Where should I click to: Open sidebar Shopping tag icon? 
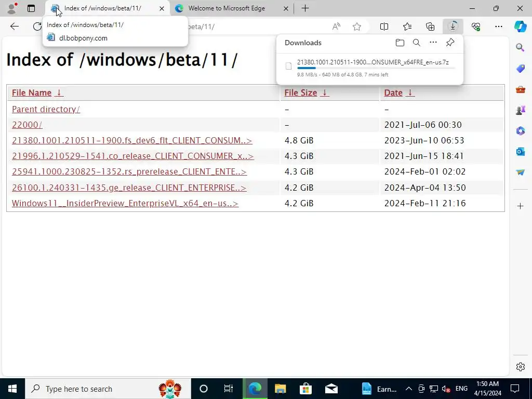pos(520,69)
